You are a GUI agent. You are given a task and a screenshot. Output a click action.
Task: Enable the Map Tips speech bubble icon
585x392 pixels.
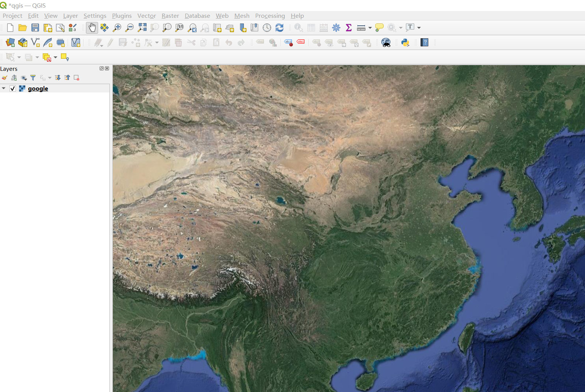[379, 28]
